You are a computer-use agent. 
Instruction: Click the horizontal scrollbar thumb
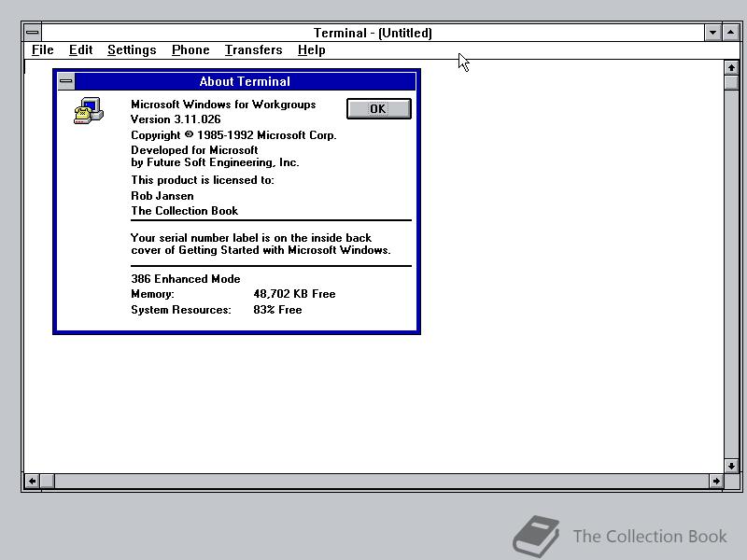[47, 481]
